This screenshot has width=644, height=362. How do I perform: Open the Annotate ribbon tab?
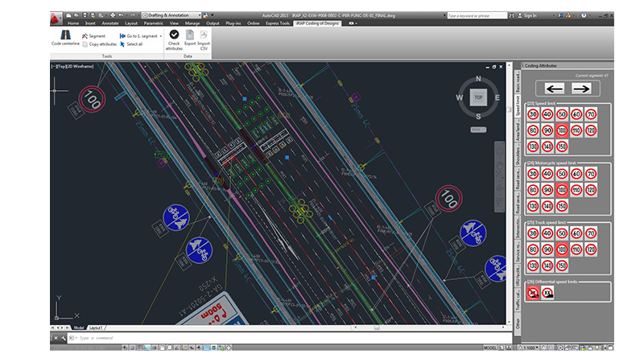pos(110,23)
